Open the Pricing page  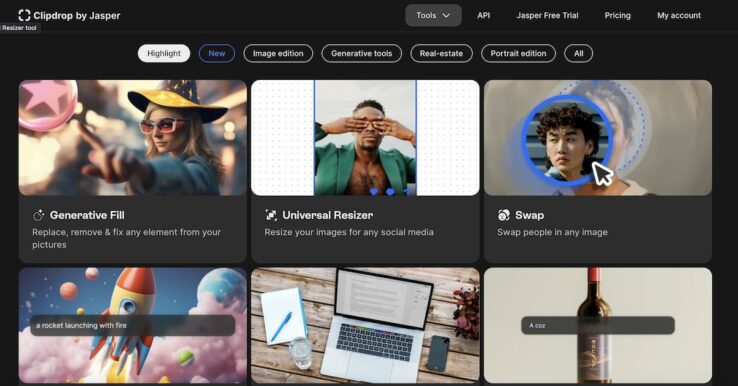coord(617,16)
